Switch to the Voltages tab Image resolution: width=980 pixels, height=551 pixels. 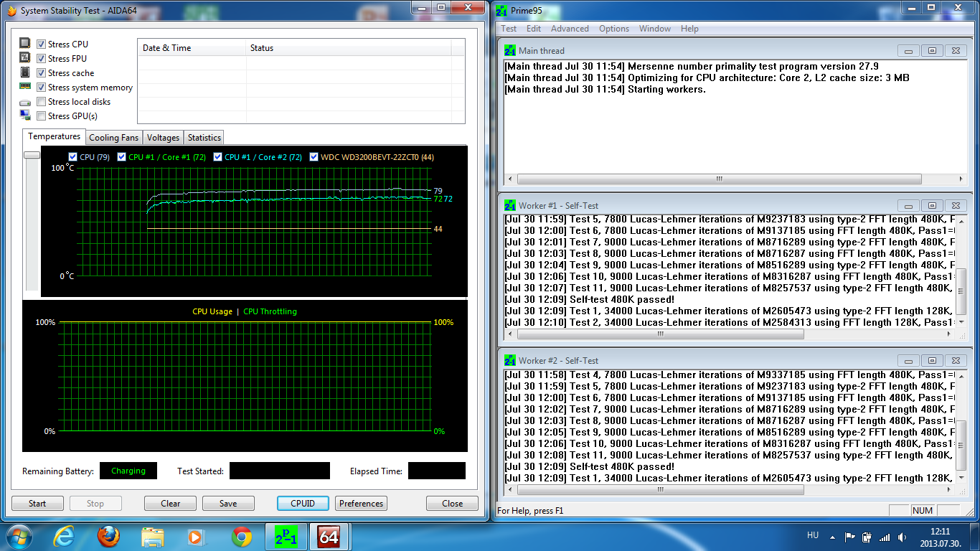(164, 138)
